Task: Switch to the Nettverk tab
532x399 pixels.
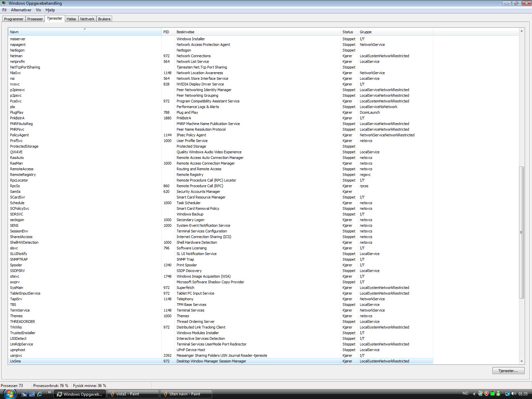Action: 87,19
